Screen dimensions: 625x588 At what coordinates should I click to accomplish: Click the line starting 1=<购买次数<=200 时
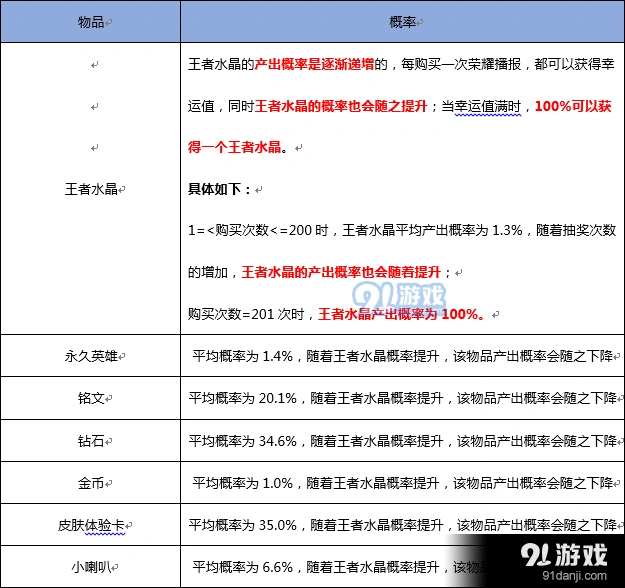[402, 230]
